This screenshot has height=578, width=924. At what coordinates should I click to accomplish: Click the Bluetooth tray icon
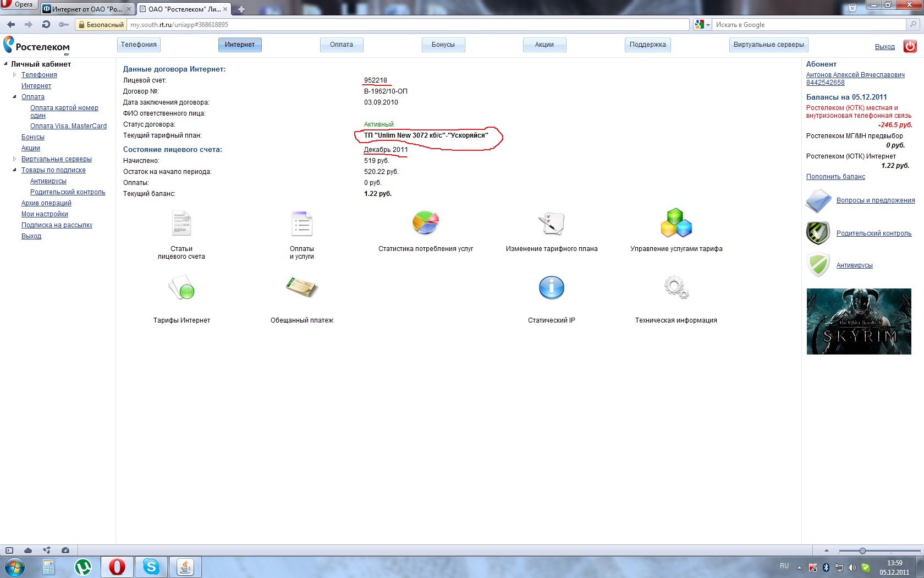[x=826, y=568]
